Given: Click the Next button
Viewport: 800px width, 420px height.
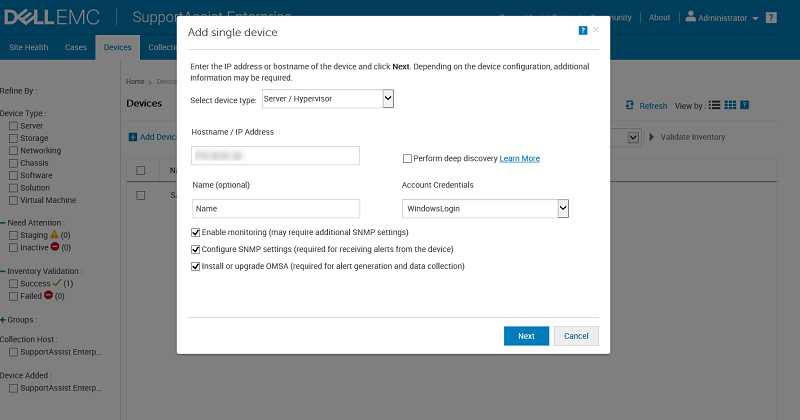Looking at the screenshot, I should tap(526, 336).
